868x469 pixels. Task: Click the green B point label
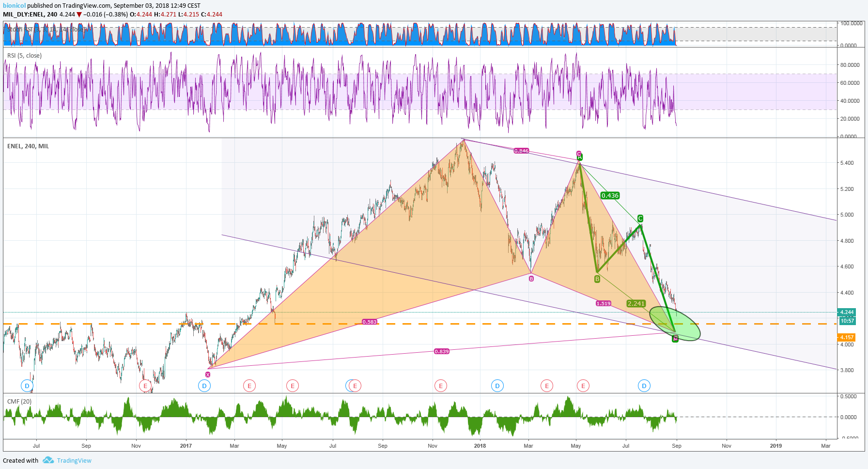[x=597, y=279]
